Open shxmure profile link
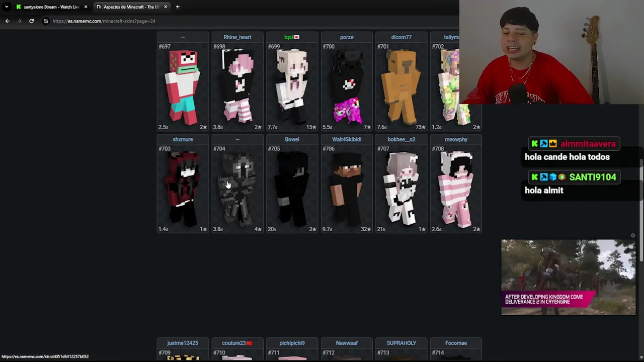Viewport: 644px width, 362px height. click(183, 139)
